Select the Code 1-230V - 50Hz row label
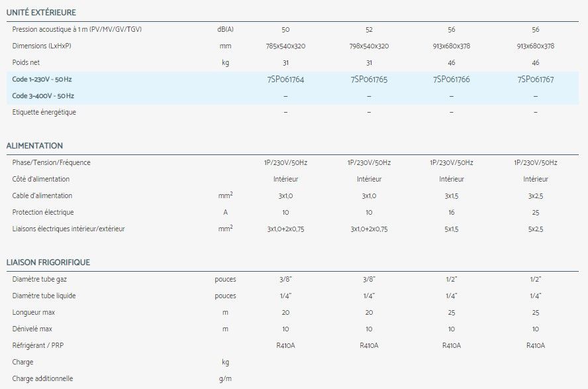This screenshot has height=389, width=588. tap(42, 80)
